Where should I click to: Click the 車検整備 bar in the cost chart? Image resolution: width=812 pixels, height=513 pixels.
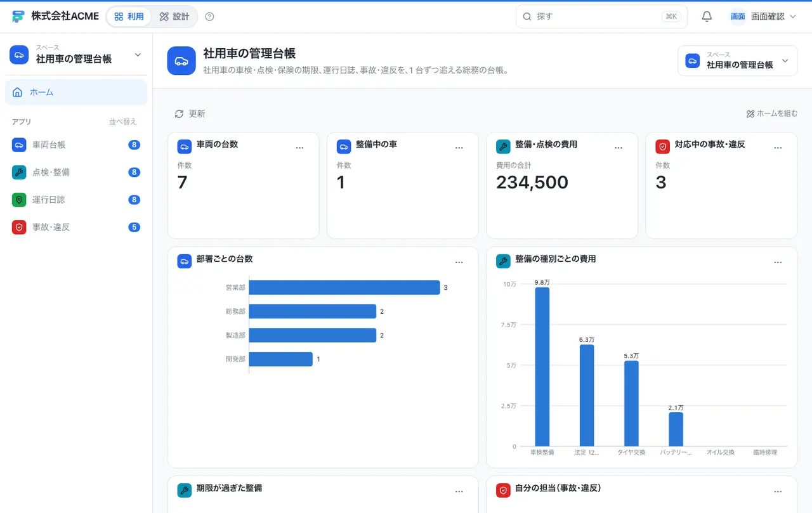click(542, 367)
